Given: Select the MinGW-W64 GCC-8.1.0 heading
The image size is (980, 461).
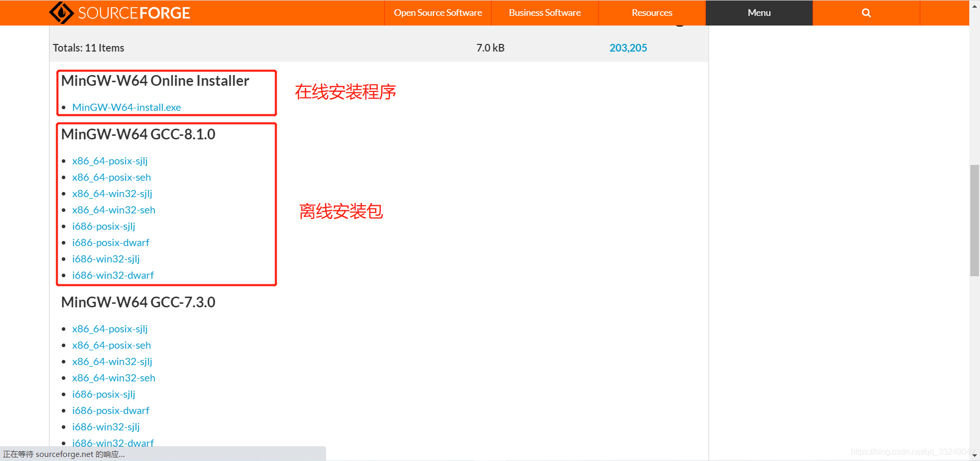Looking at the screenshot, I should pyautogui.click(x=138, y=134).
